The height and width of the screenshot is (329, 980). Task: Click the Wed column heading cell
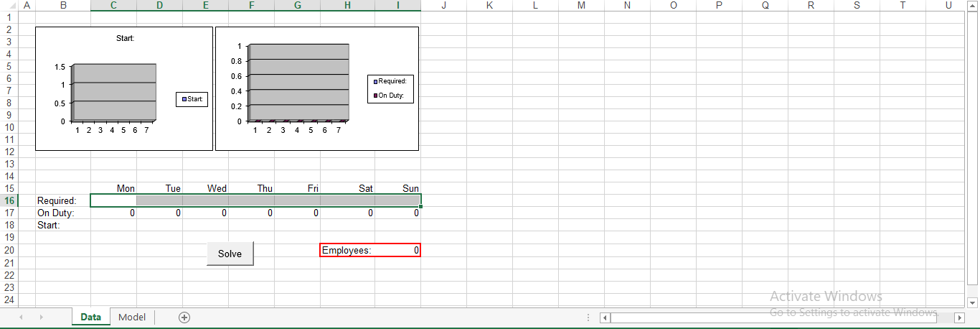tap(205, 188)
